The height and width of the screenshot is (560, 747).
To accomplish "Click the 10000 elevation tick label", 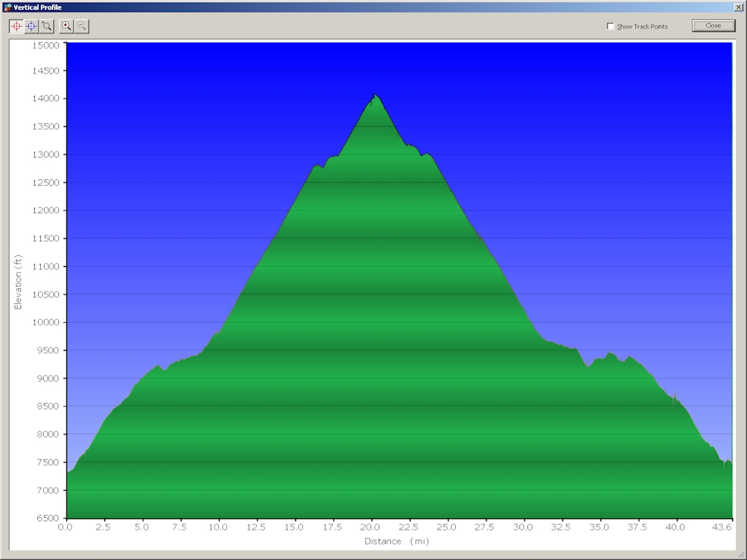I will tap(47, 322).
